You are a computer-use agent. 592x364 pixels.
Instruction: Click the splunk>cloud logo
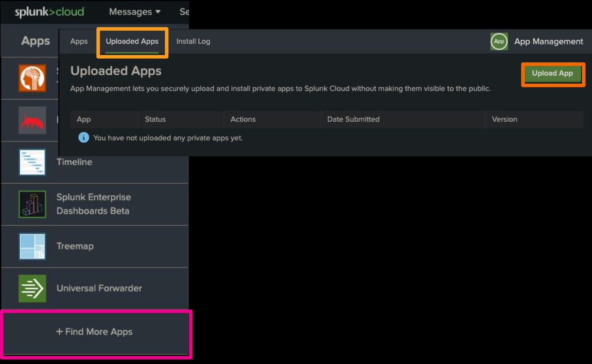[x=49, y=12]
